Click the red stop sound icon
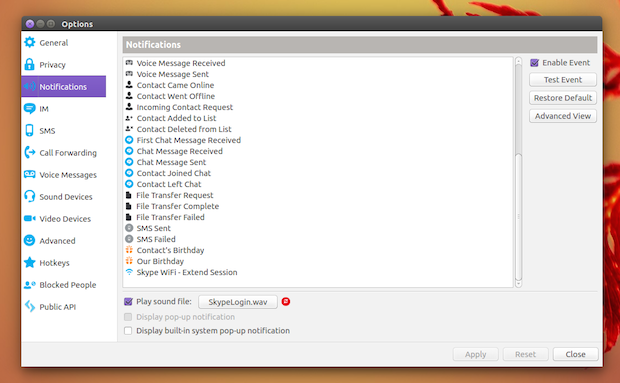The height and width of the screenshot is (383, 620). pos(286,302)
